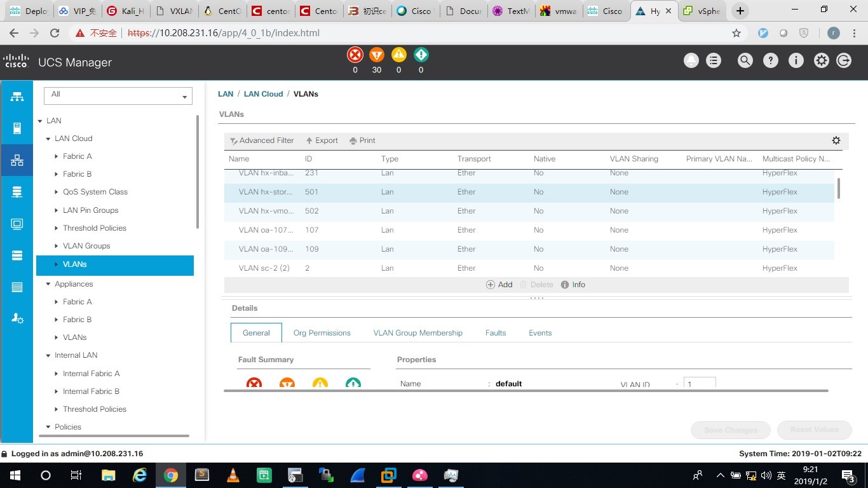The width and height of the screenshot is (868, 488).
Task: Open the Advanced Filter
Action: tap(262, 140)
